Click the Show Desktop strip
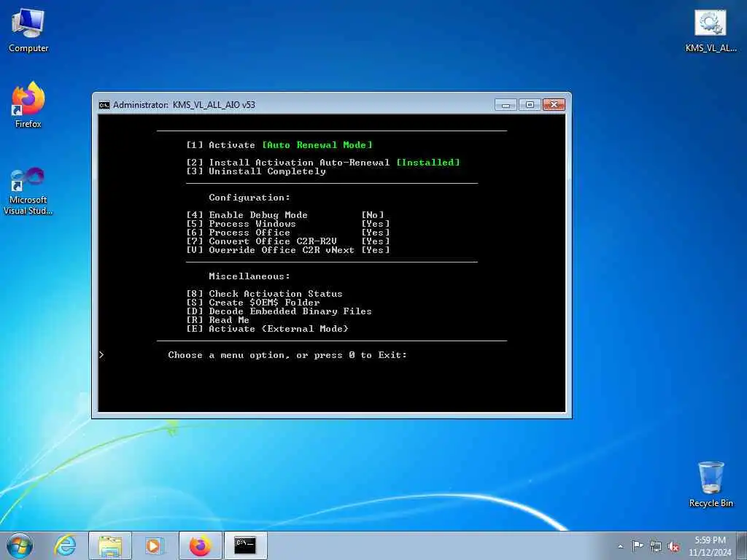Viewport: 747px width, 560px height. (x=742, y=546)
